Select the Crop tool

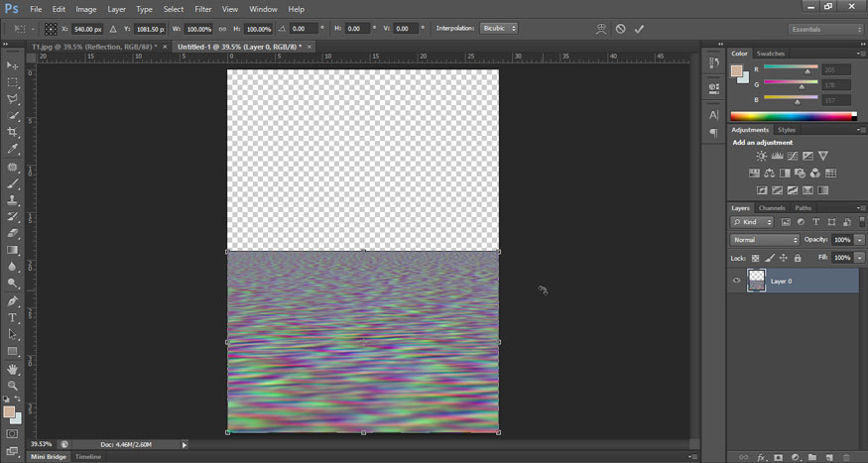point(13,132)
